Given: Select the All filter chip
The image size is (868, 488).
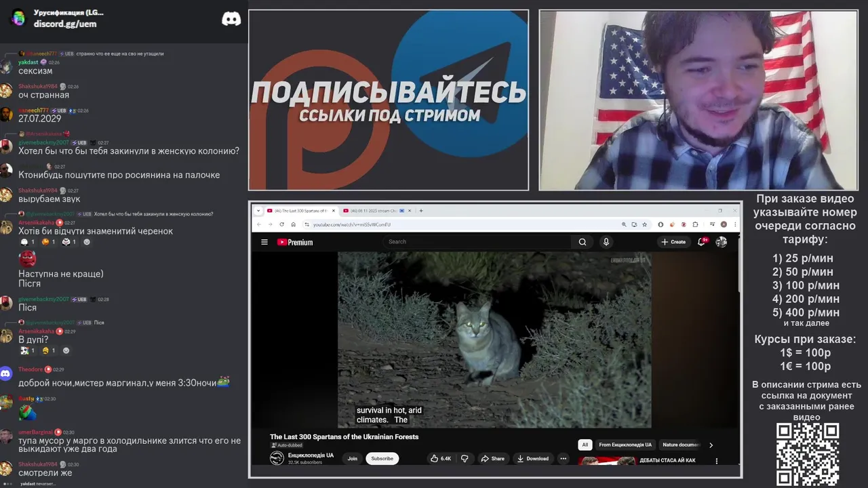Looking at the screenshot, I should coord(585,445).
